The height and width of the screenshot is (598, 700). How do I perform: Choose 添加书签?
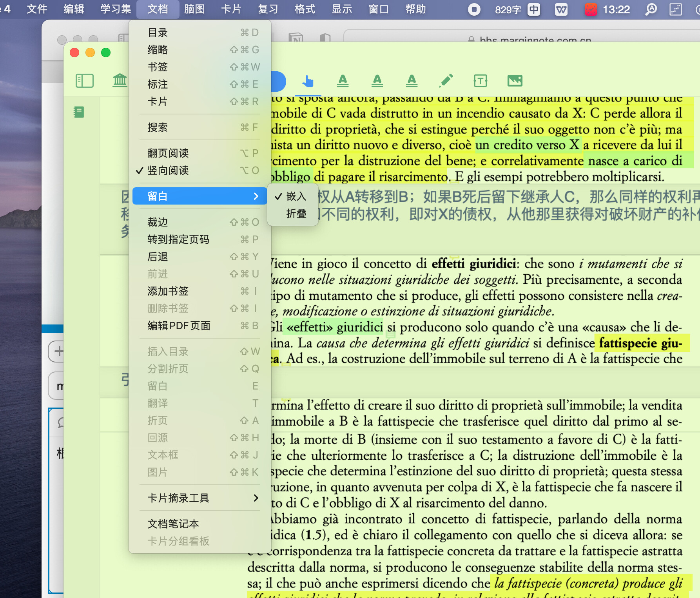click(x=200, y=291)
